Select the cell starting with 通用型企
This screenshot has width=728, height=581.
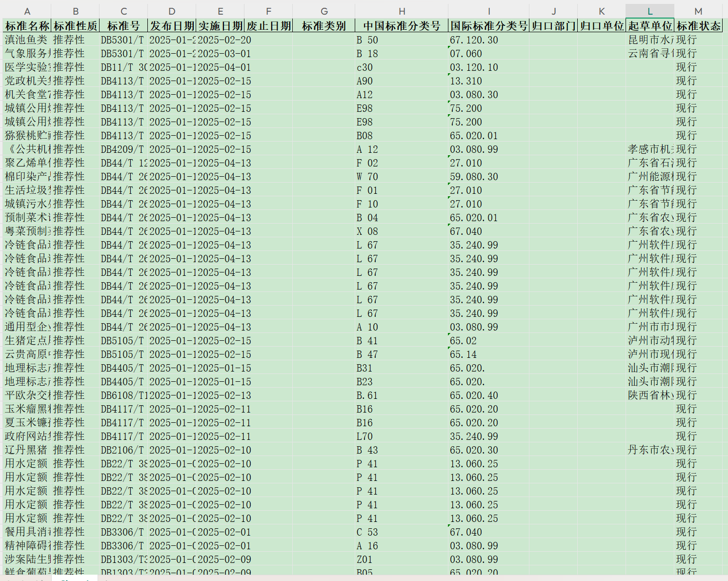[27, 327]
